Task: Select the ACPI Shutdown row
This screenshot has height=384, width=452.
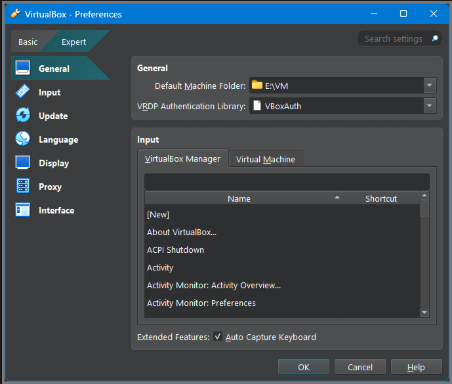Action: click(283, 250)
